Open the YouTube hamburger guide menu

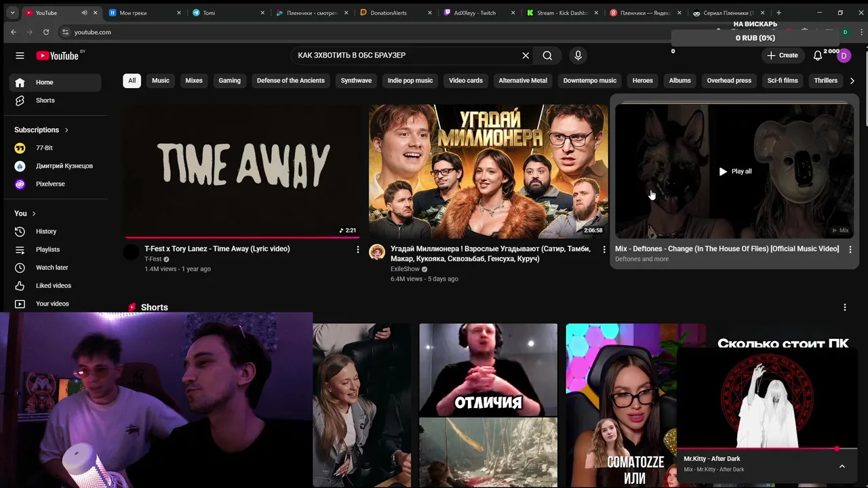pyautogui.click(x=20, y=56)
